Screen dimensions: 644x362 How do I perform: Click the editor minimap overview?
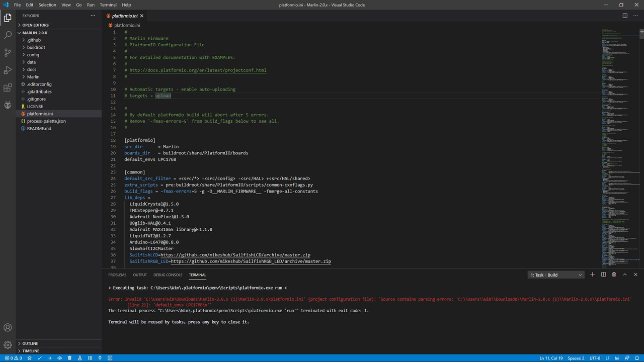[620, 148]
